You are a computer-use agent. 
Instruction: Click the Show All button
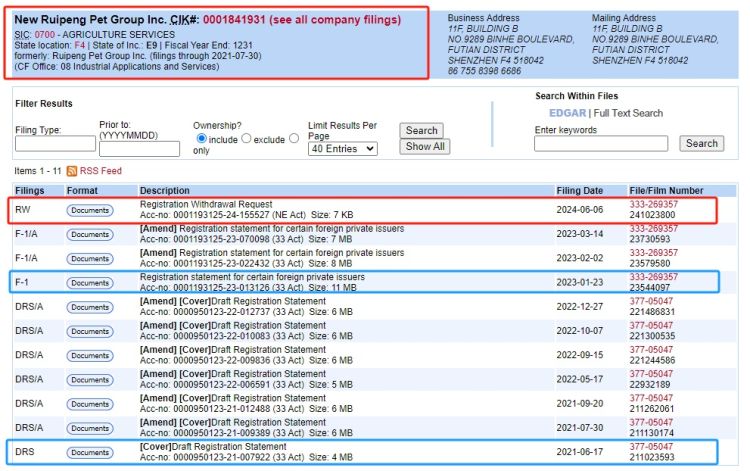(425, 146)
